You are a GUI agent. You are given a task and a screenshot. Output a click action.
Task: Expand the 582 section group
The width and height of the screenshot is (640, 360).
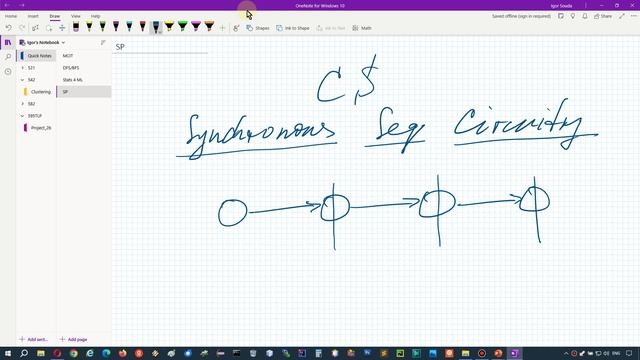23,104
